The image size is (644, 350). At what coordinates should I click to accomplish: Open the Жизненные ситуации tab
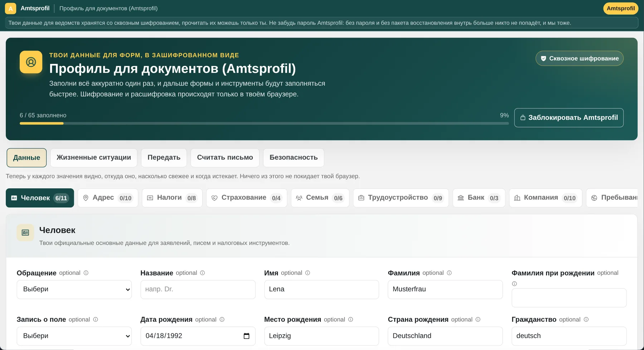(94, 158)
